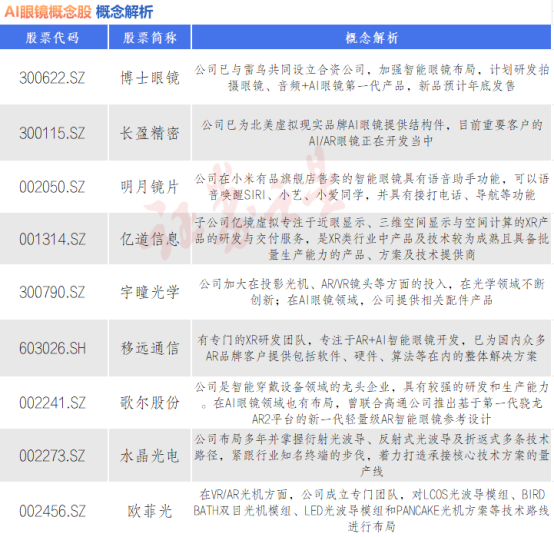Click stock name 明月镜片
Image resolution: width=554 pixels, height=537 pixels.
pyautogui.click(x=150, y=187)
